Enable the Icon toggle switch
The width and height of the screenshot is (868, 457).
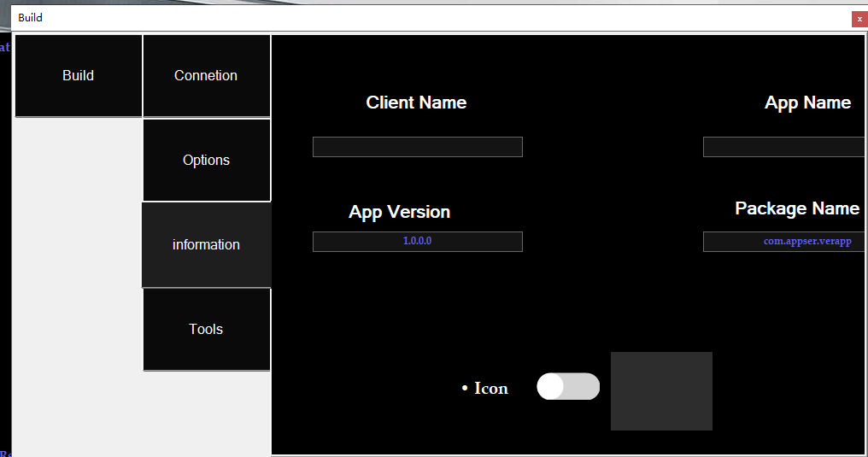[x=568, y=387]
